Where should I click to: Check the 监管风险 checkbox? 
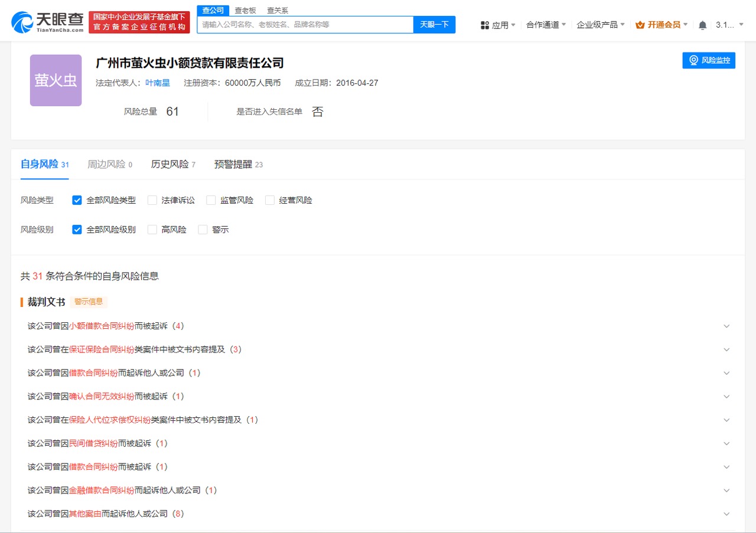(211, 200)
